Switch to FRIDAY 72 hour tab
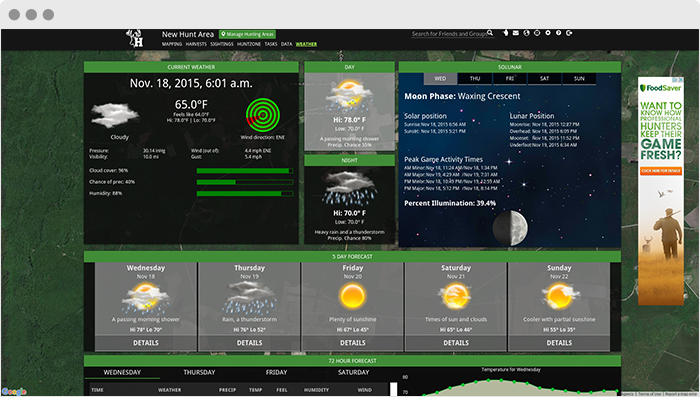 tap(276, 372)
